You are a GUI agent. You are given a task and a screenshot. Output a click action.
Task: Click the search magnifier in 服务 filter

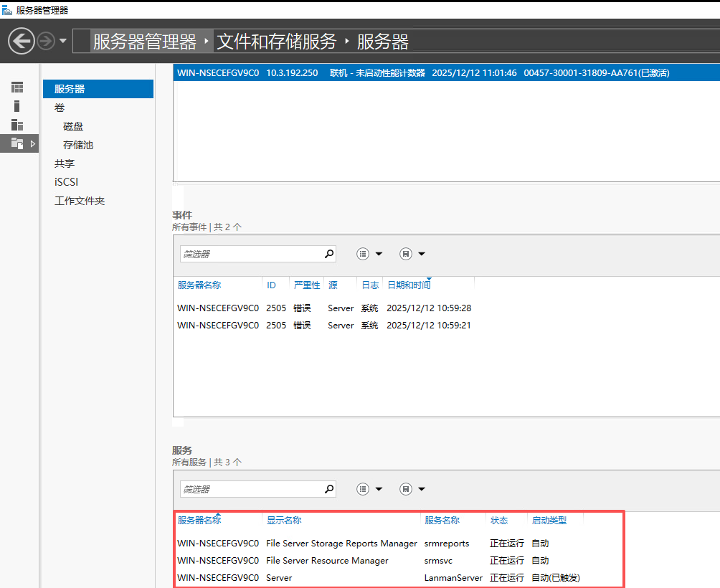point(329,489)
